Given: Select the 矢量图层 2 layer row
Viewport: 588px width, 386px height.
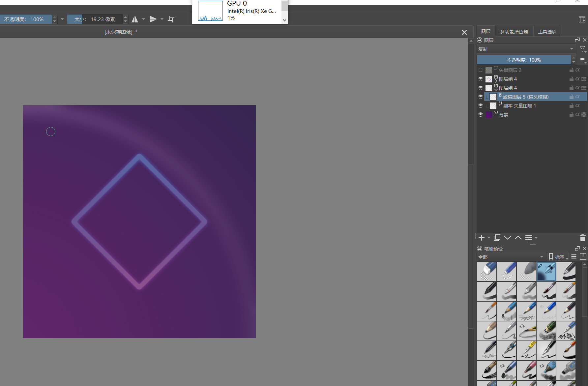Looking at the screenshot, I should coord(532,70).
